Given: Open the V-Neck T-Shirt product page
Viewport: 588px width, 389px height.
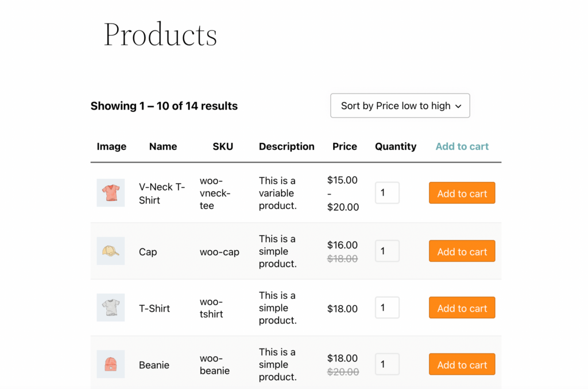Looking at the screenshot, I should (162, 193).
